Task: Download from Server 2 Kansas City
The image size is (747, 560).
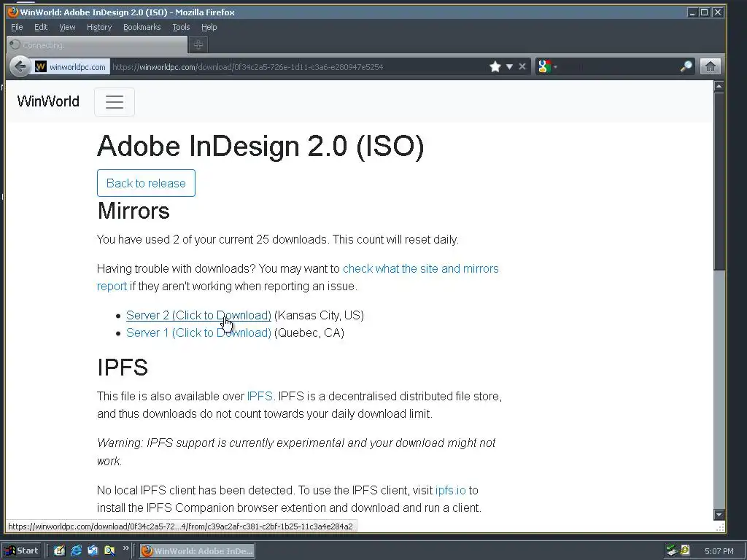Action: click(198, 315)
